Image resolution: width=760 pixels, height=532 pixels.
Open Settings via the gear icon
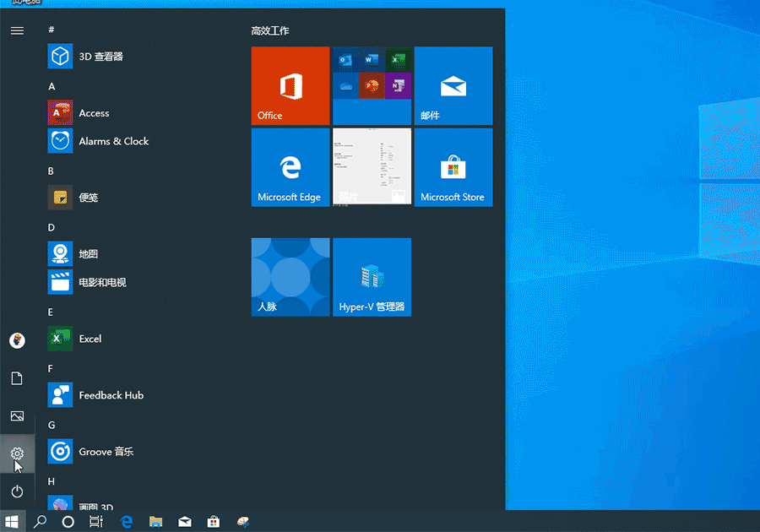click(x=17, y=453)
